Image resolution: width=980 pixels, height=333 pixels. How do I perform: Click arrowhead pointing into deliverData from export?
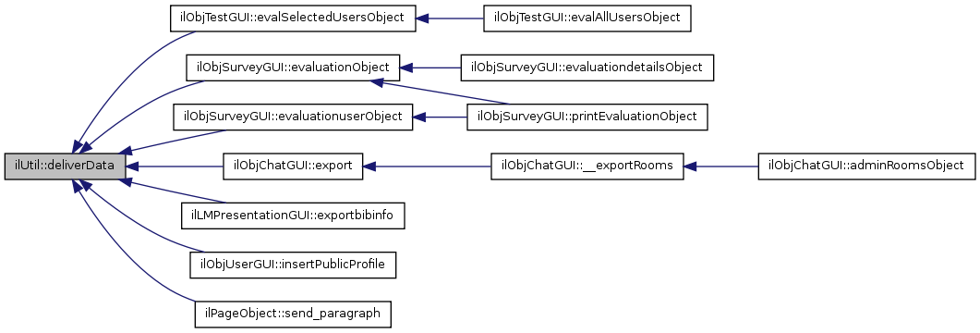click(x=132, y=166)
